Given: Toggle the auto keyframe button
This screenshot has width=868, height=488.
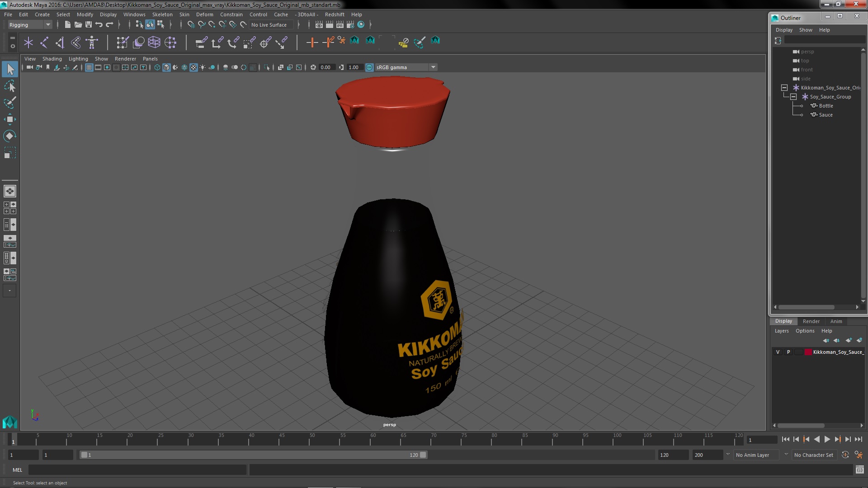Looking at the screenshot, I should coord(845,455).
